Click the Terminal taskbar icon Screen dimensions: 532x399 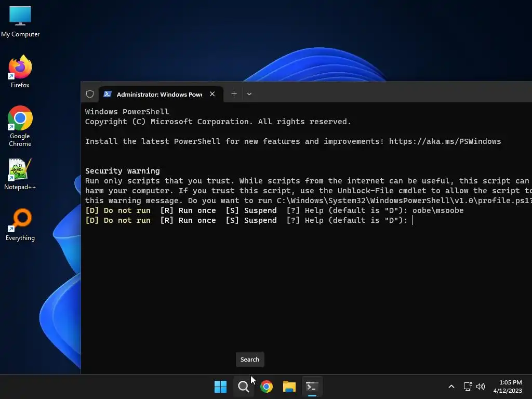[x=312, y=387]
